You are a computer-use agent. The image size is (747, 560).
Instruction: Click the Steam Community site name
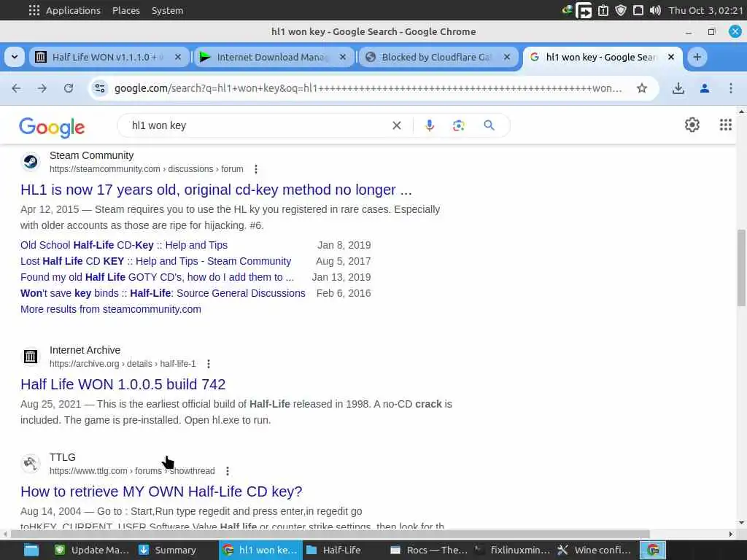(x=91, y=155)
